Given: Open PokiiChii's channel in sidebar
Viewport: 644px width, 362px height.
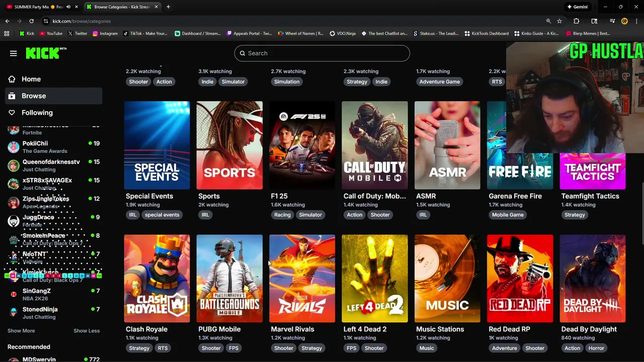Looking at the screenshot, I should click(x=54, y=147).
